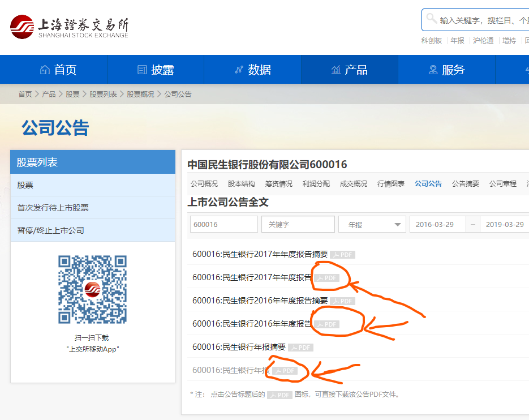Select 暂停/终止上市公司 in the sidebar

(x=93, y=230)
